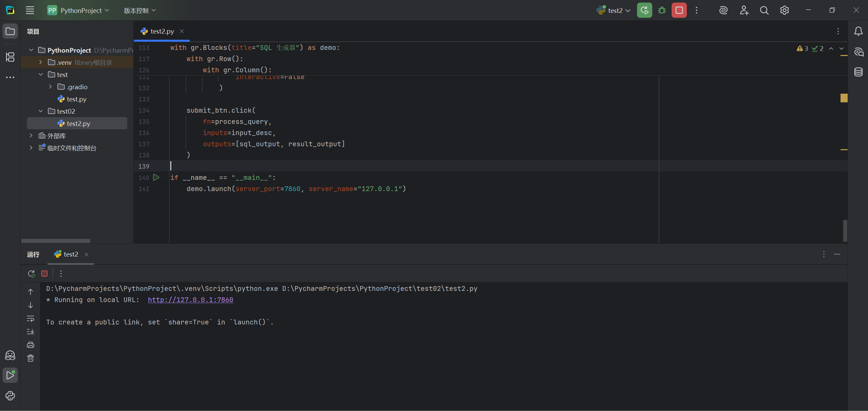Rerun test2 from run panel
Image resolution: width=868 pixels, height=411 pixels.
31,274
